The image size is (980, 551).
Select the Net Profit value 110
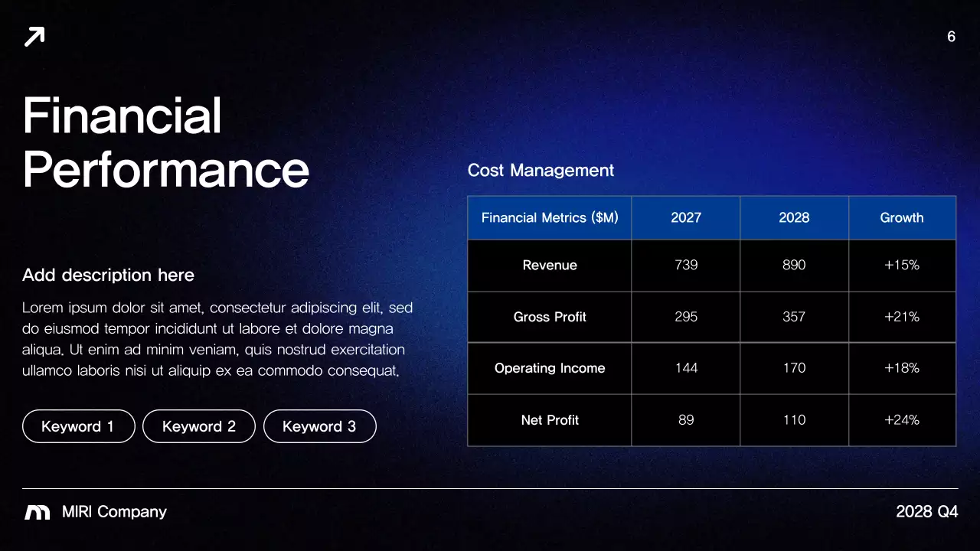[794, 419]
